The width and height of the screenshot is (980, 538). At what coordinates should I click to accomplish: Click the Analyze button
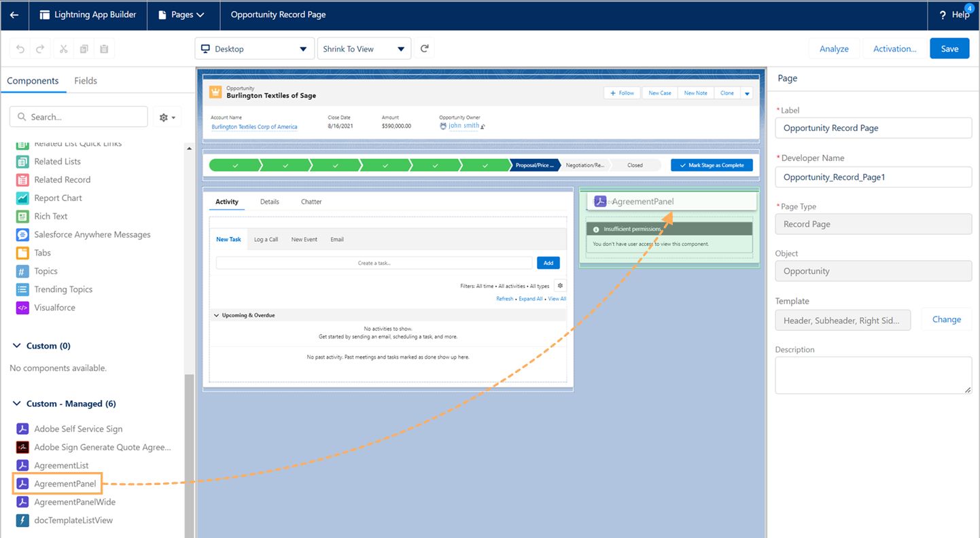click(834, 49)
